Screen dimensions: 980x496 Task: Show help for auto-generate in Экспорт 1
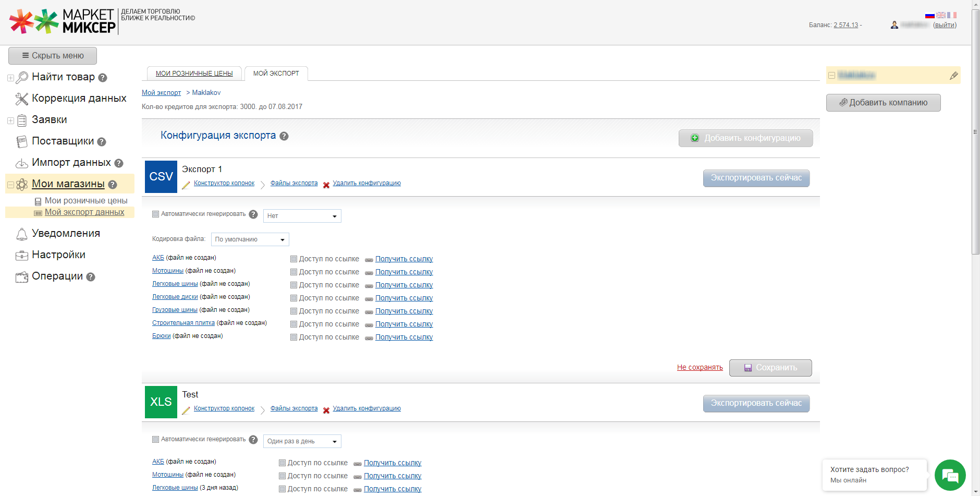pos(253,214)
